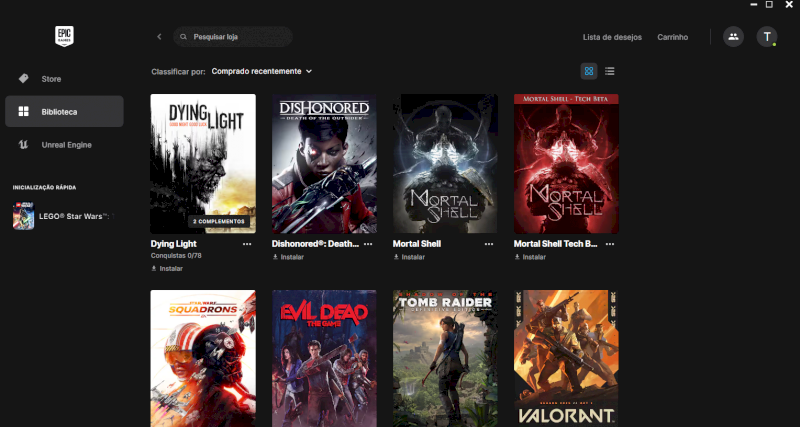Click the Classificar por label
This screenshot has height=427, width=800.
coord(179,72)
